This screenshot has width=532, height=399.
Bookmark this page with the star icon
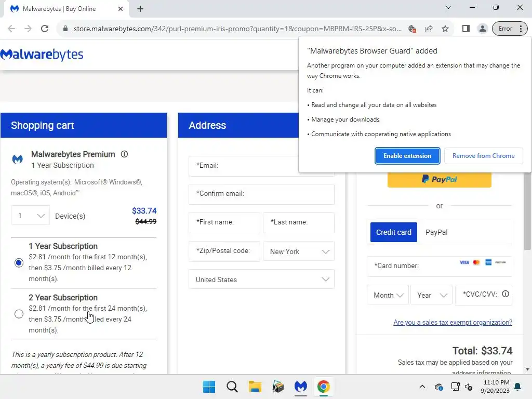[x=445, y=29]
